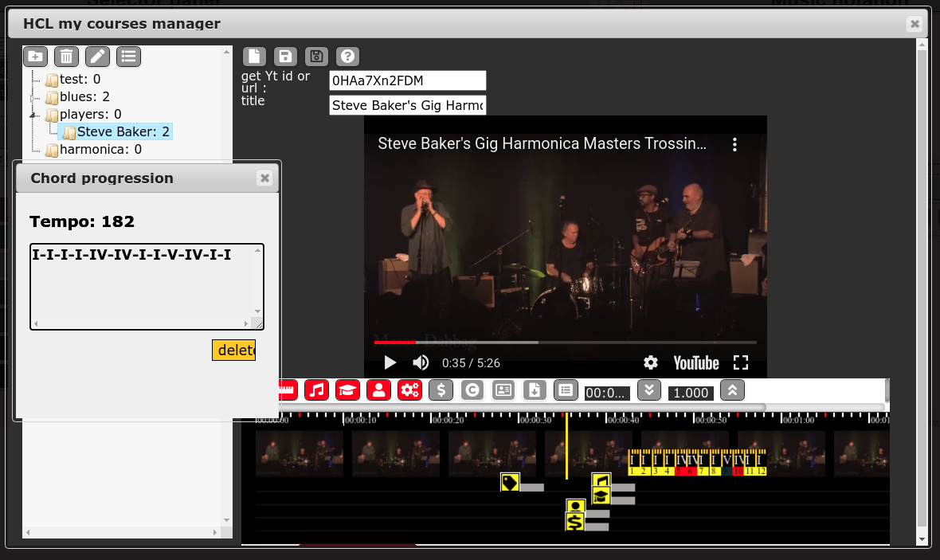Collapse the players folder node
The image size is (940, 560).
click(x=33, y=115)
